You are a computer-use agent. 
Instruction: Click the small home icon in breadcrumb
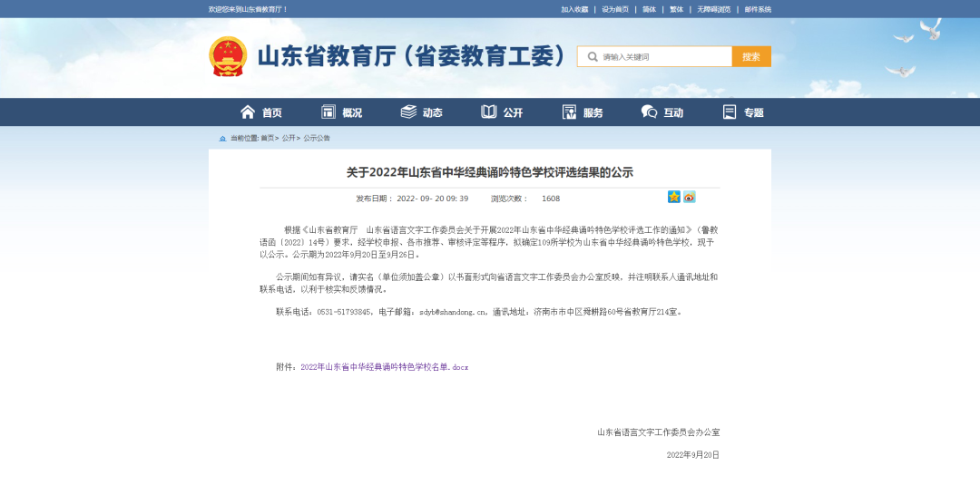pyautogui.click(x=222, y=139)
